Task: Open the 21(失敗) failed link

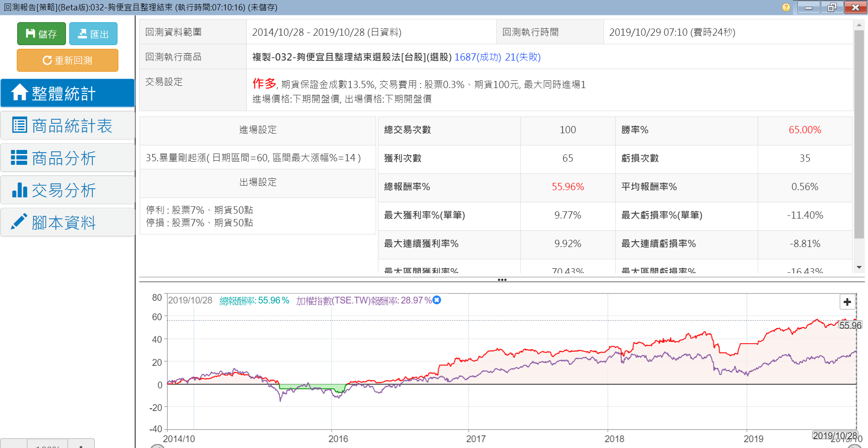Action: [x=523, y=57]
